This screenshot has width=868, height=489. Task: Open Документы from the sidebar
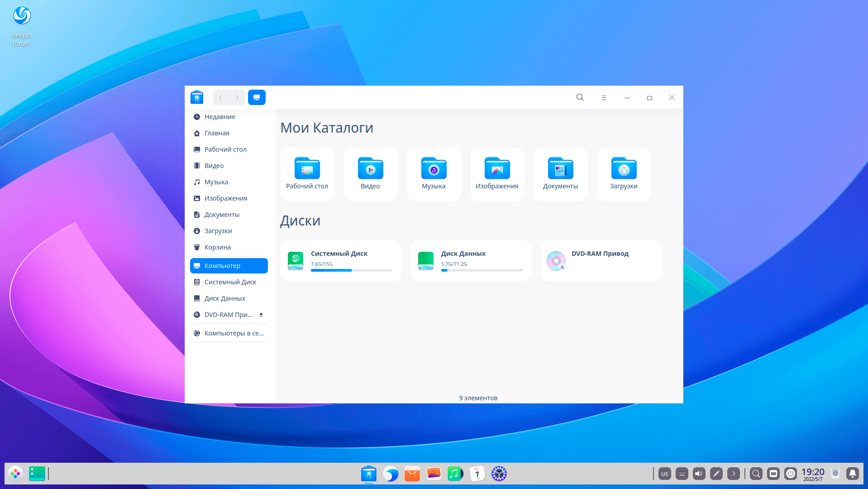229,215
